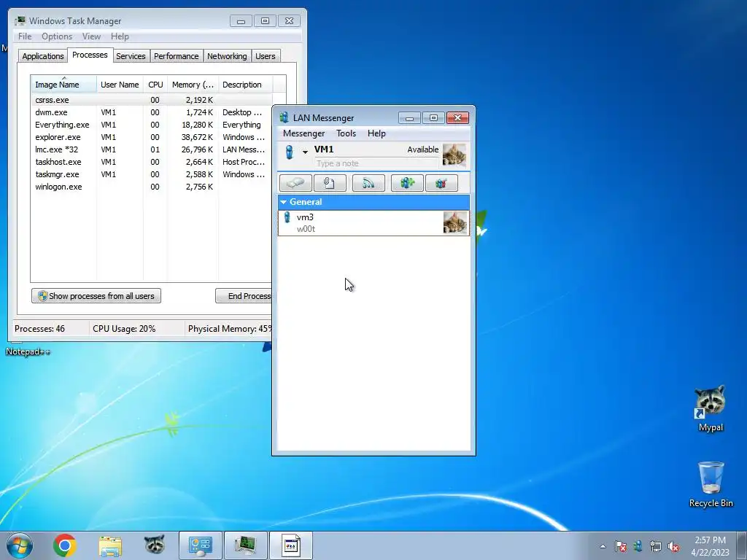The width and height of the screenshot is (747, 560).
Task: Click the Control Panel taskbar button
Action: click(200, 545)
